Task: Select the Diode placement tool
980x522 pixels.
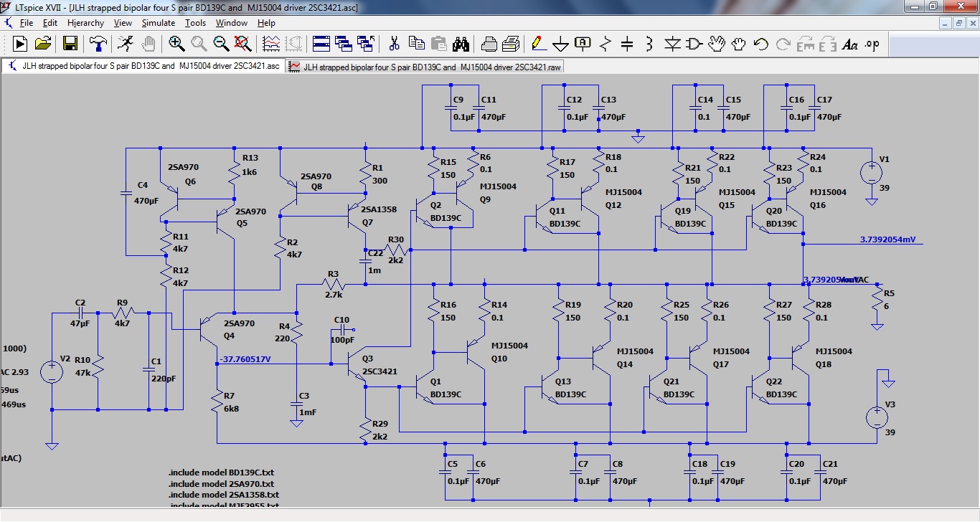Action: (672, 44)
